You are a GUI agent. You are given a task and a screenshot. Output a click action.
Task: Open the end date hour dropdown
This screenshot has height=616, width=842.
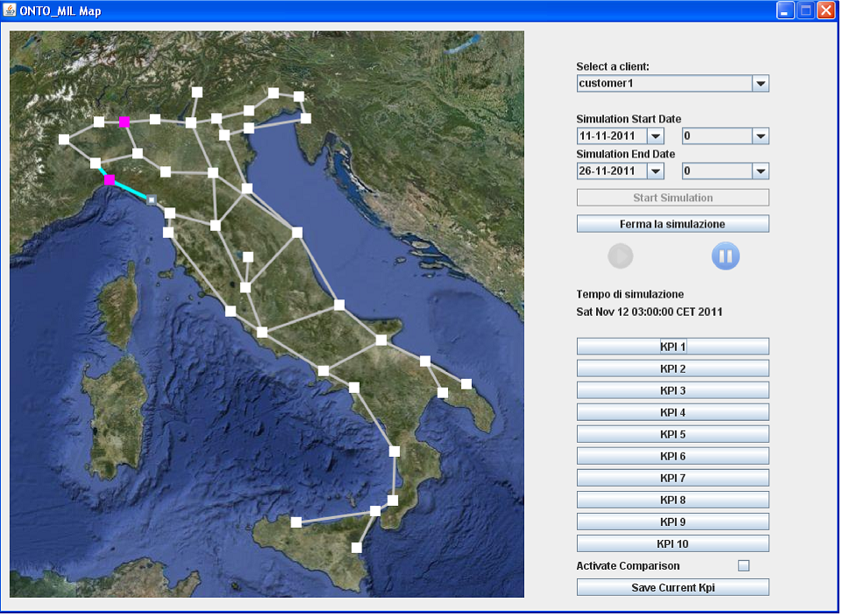[761, 171]
